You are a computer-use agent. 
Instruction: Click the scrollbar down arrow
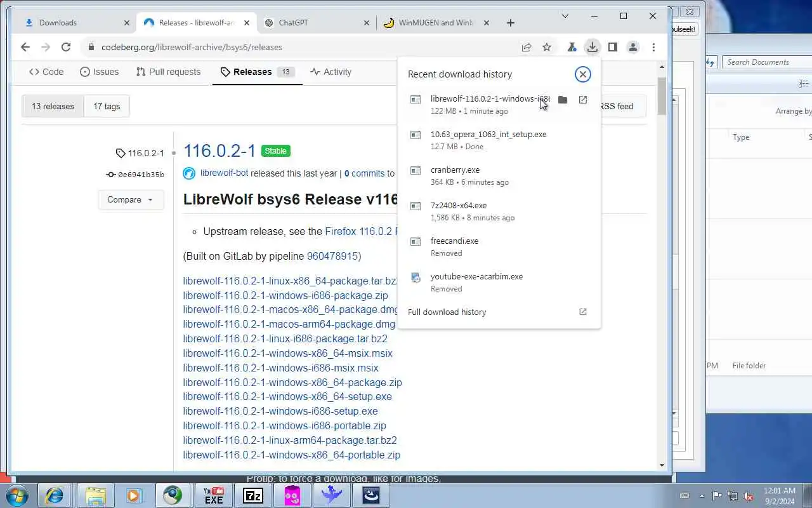click(662, 465)
